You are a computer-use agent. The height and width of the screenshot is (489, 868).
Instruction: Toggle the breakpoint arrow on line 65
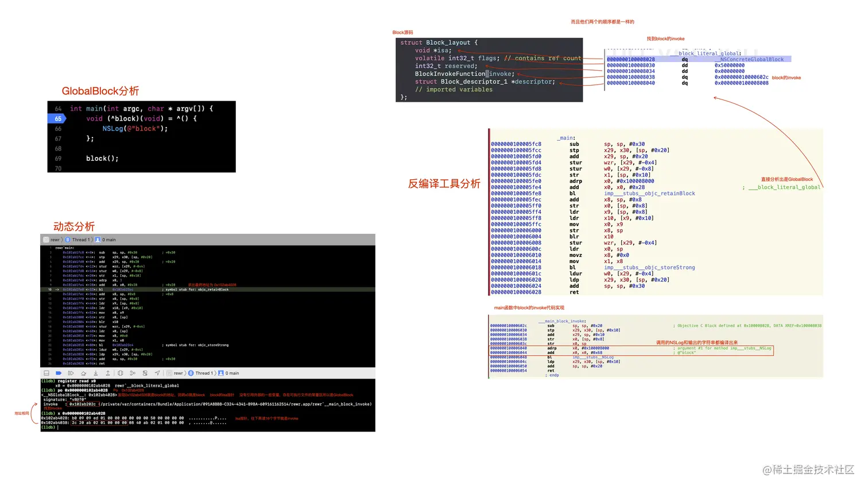point(57,118)
